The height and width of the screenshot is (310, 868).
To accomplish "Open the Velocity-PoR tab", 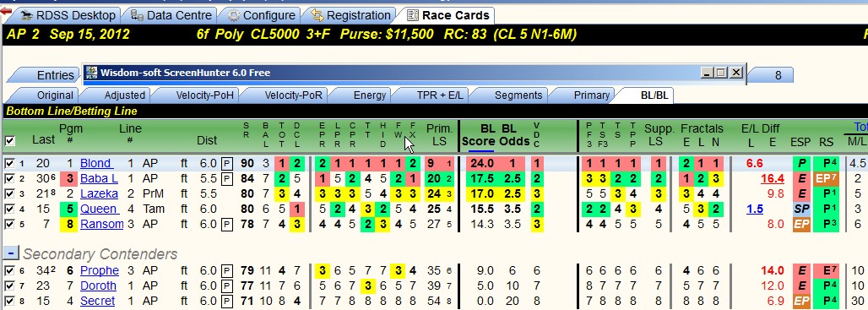I will coord(287,95).
